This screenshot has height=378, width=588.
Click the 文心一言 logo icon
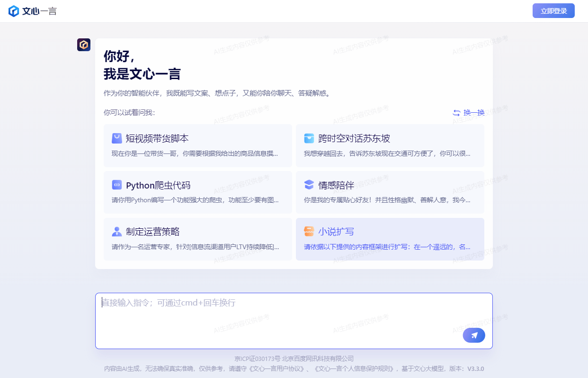14,11
